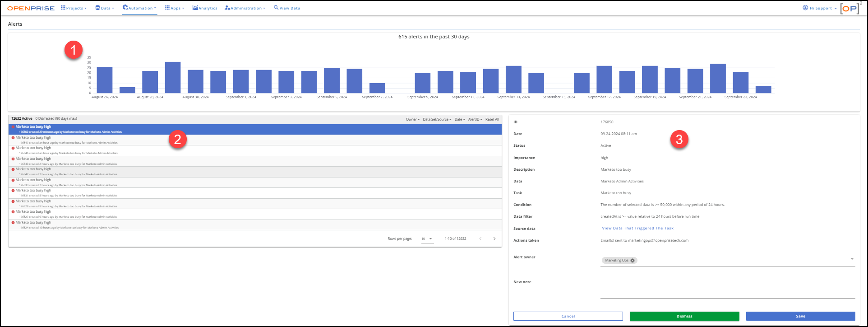
Task: Click Reset All filters
Action: [x=492, y=119]
